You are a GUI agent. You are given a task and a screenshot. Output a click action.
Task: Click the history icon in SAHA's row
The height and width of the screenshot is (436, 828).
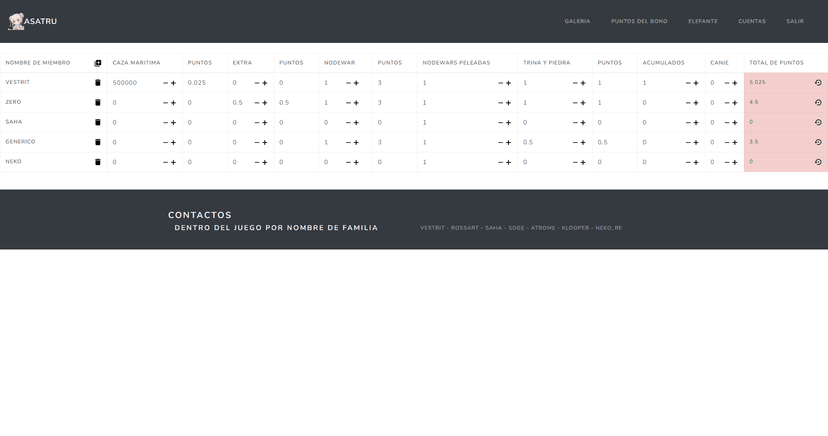(818, 122)
